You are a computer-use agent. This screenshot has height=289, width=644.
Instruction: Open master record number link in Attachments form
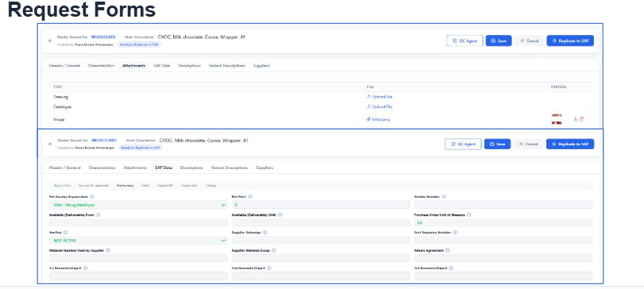point(103,37)
